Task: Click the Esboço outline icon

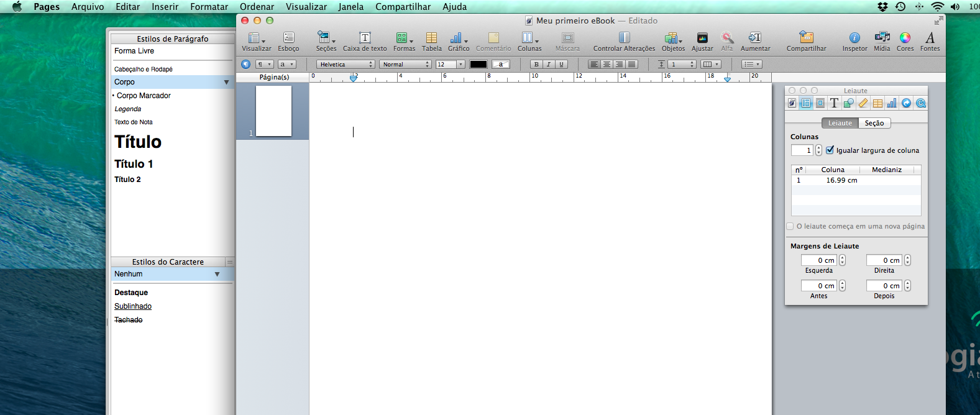Action: 288,38
